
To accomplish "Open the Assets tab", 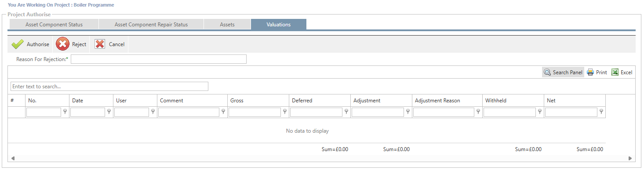I will pyautogui.click(x=227, y=25).
